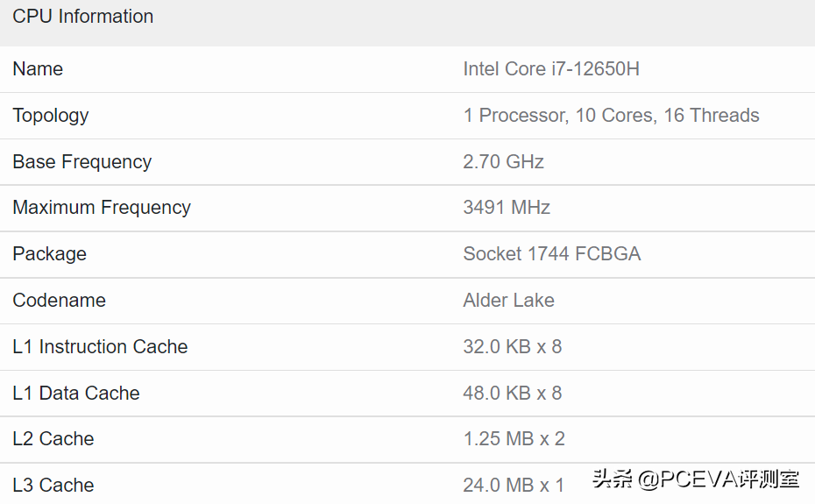815x504 pixels.
Task: Select the Base Frequency label
Action: 81,162
